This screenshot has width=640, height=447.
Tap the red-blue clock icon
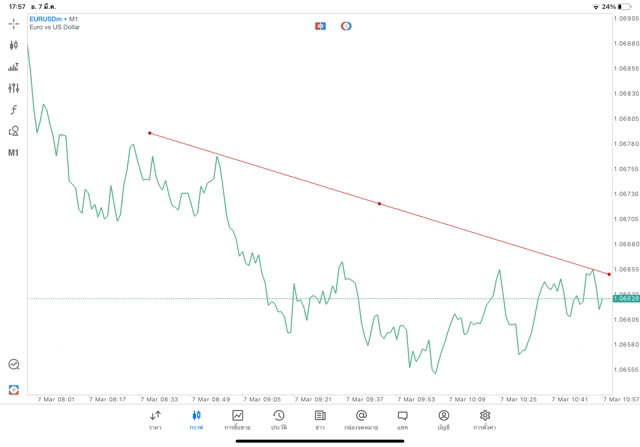[x=346, y=25]
